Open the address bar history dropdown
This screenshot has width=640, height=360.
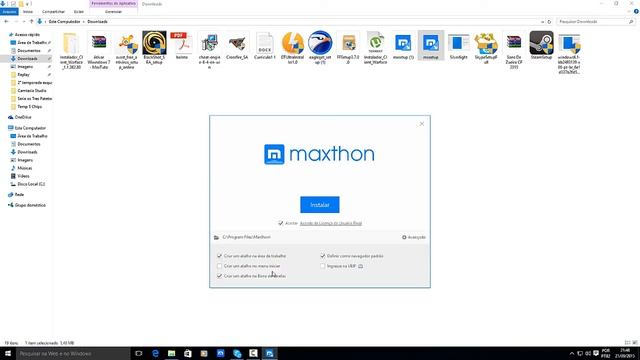pos(542,22)
